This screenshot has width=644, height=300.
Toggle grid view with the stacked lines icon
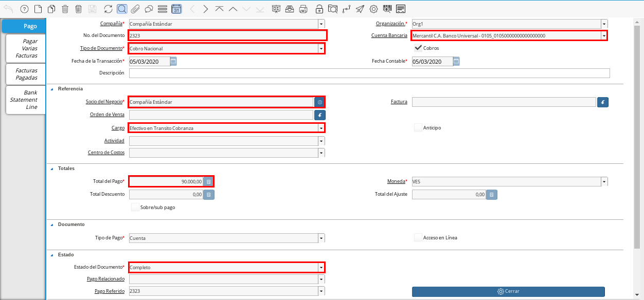163,9
